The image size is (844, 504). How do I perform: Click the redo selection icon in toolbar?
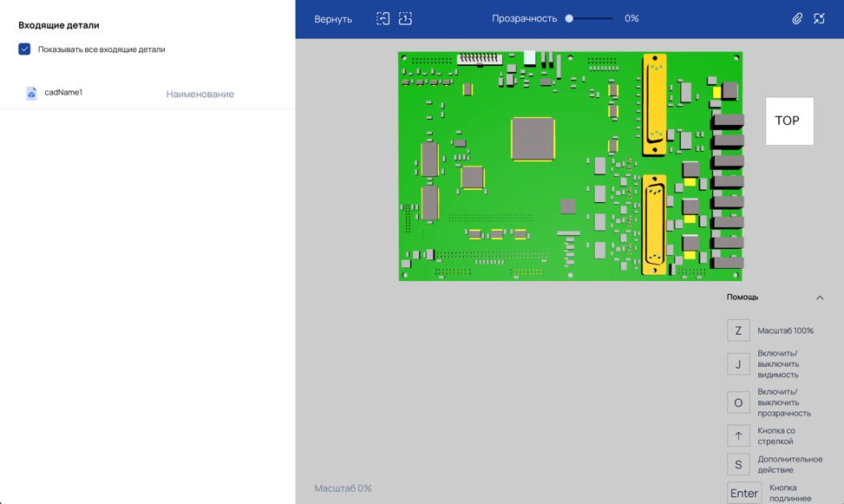405,19
